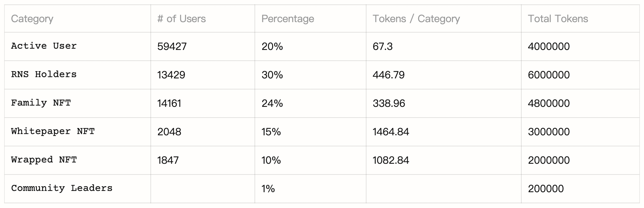Click the Wrapped NFT category cell
This screenshot has width=644, height=208.
click(x=44, y=160)
